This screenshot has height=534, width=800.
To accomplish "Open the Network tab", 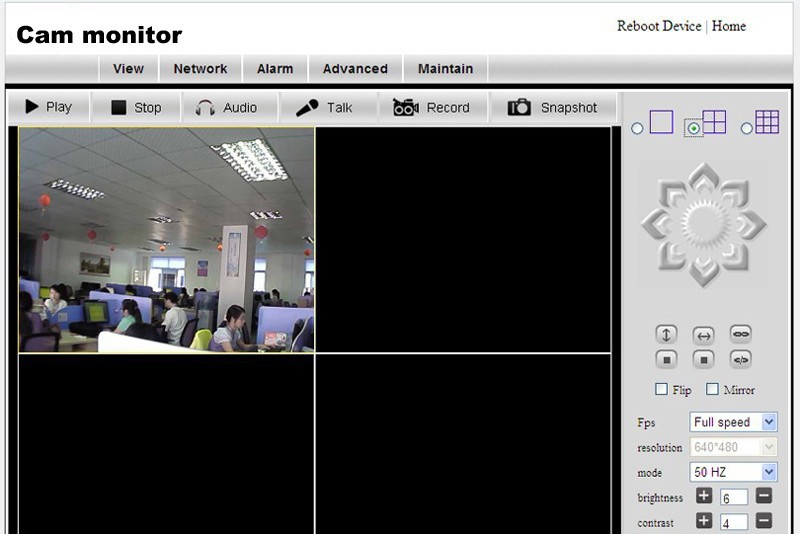I will point(200,69).
